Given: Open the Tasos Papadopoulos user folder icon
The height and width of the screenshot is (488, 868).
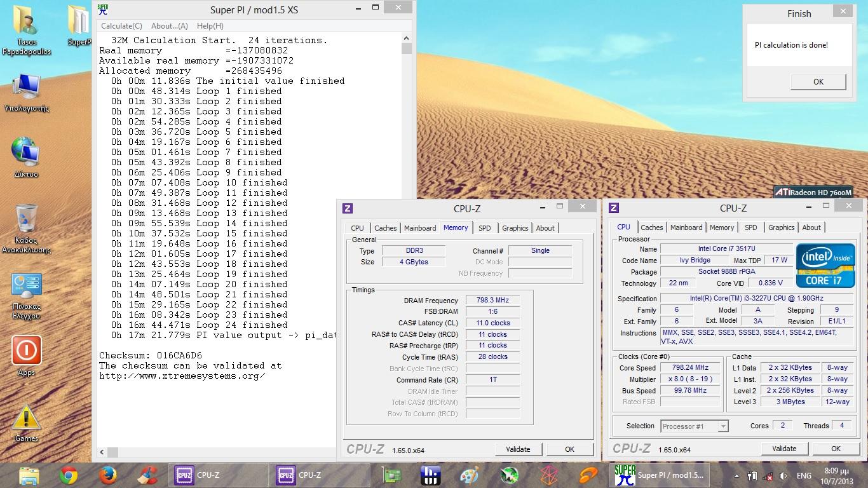Looking at the screenshot, I should 26,29.
